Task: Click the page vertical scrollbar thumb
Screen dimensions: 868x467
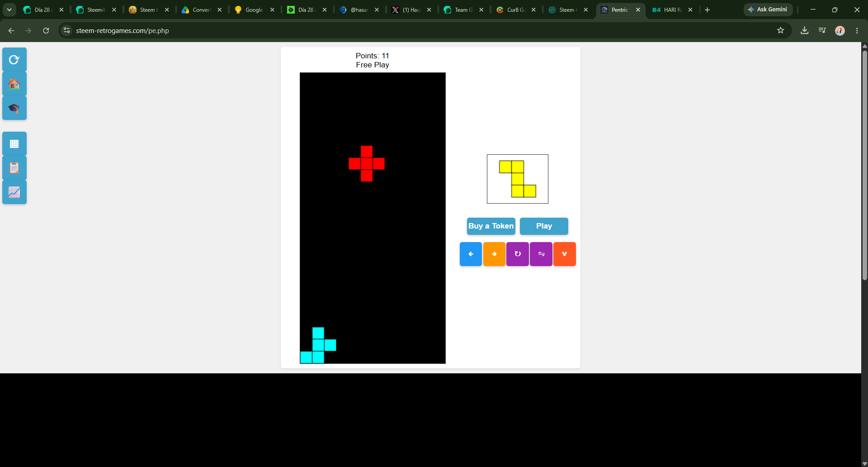Action: point(864,165)
